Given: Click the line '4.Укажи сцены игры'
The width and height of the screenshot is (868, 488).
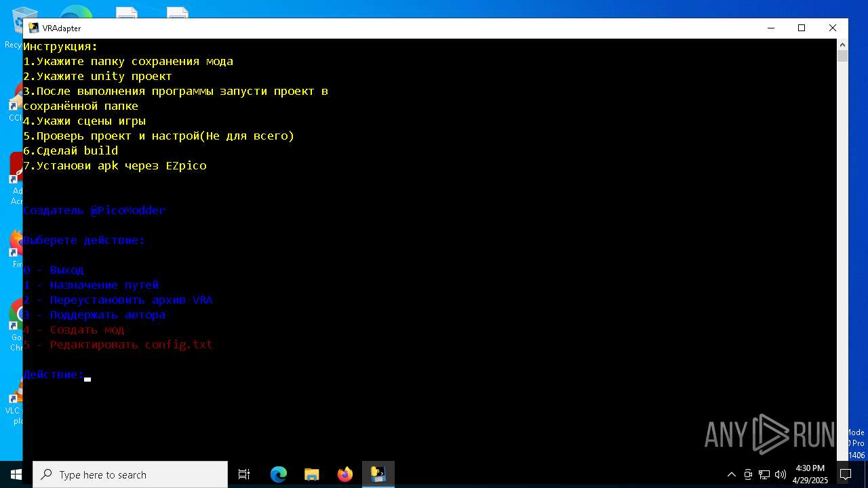Looking at the screenshot, I should point(85,121).
